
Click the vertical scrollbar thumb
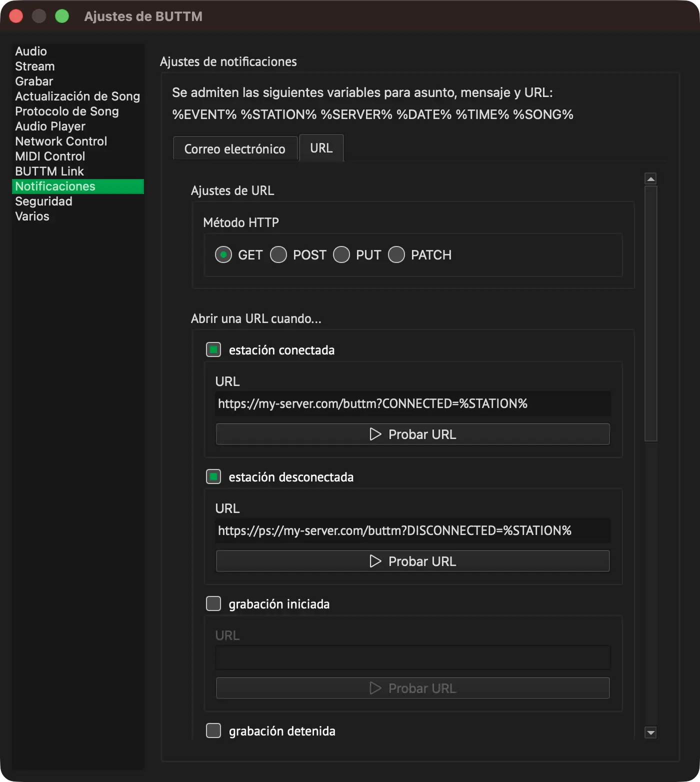pos(650,313)
